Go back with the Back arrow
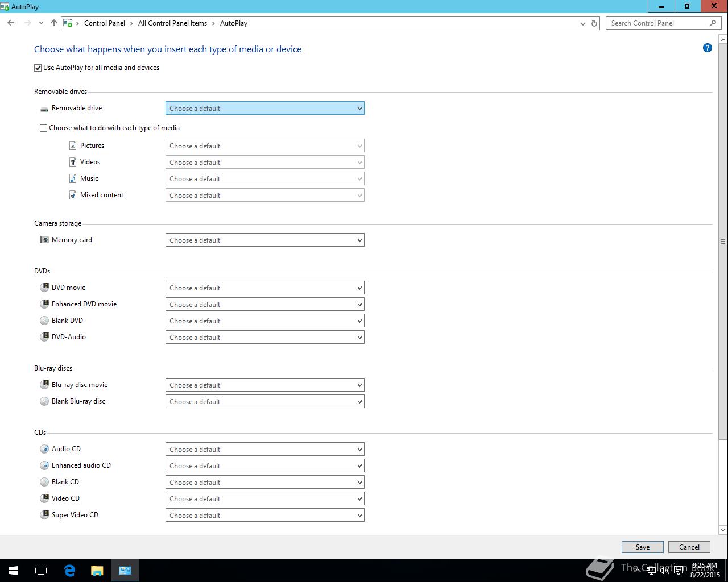 tap(11, 23)
